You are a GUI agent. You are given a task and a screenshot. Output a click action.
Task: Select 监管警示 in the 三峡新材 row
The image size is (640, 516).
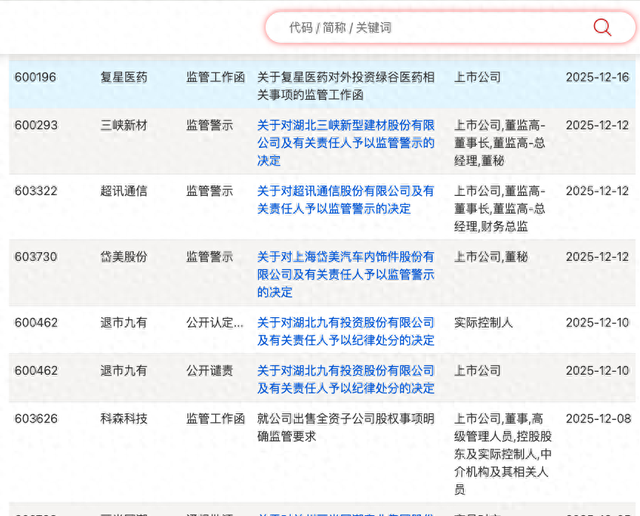[209, 125]
